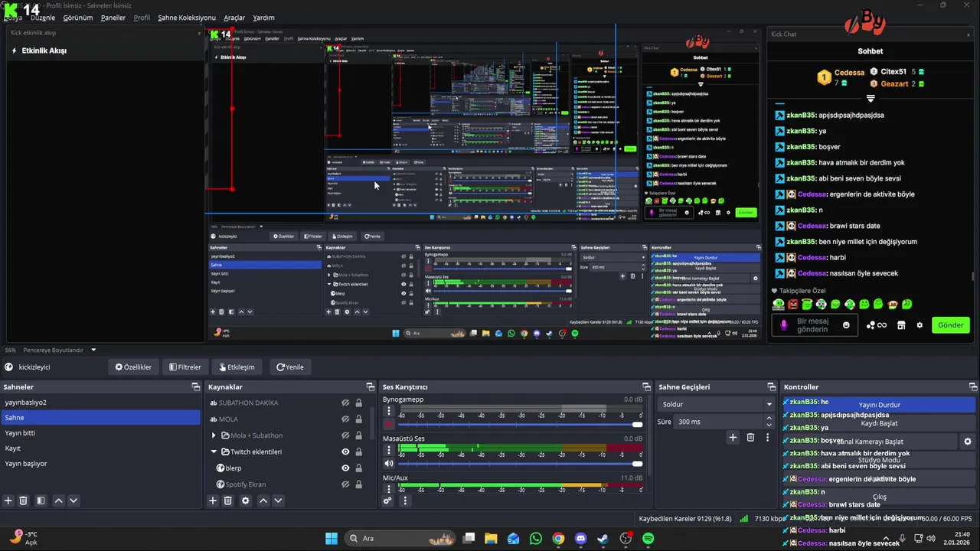Viewport: 980px width, 551px height.
Task: Add a new source in Kaynaklar panel
Action: pos(213,500)
